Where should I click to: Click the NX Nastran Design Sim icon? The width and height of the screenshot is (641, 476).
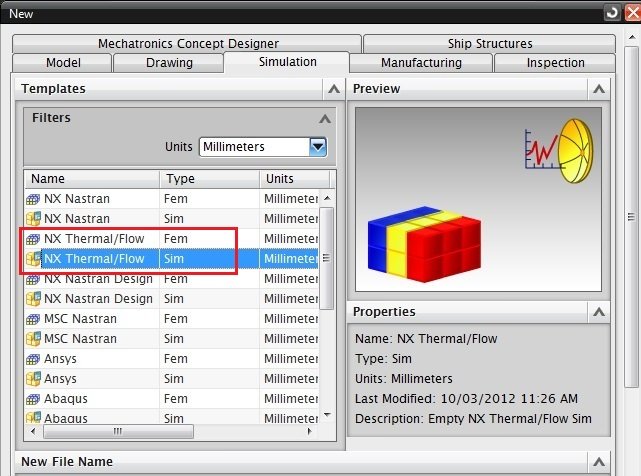tap(33, 299)
